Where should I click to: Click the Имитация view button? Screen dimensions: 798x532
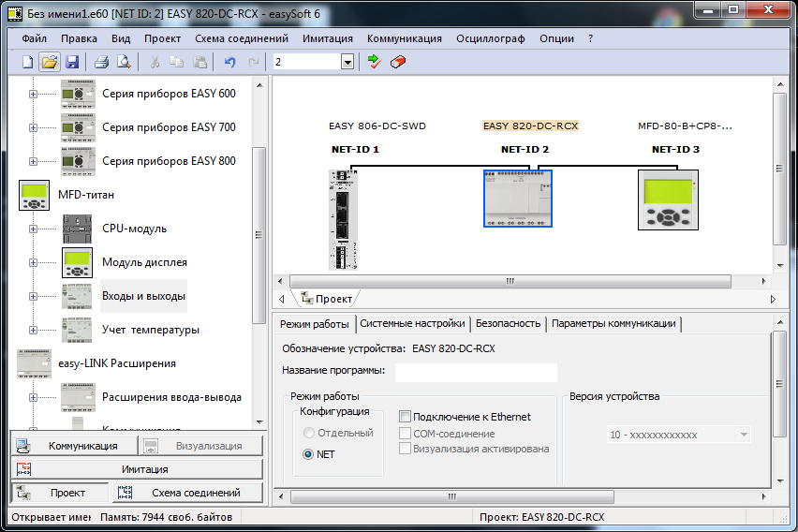137,469
